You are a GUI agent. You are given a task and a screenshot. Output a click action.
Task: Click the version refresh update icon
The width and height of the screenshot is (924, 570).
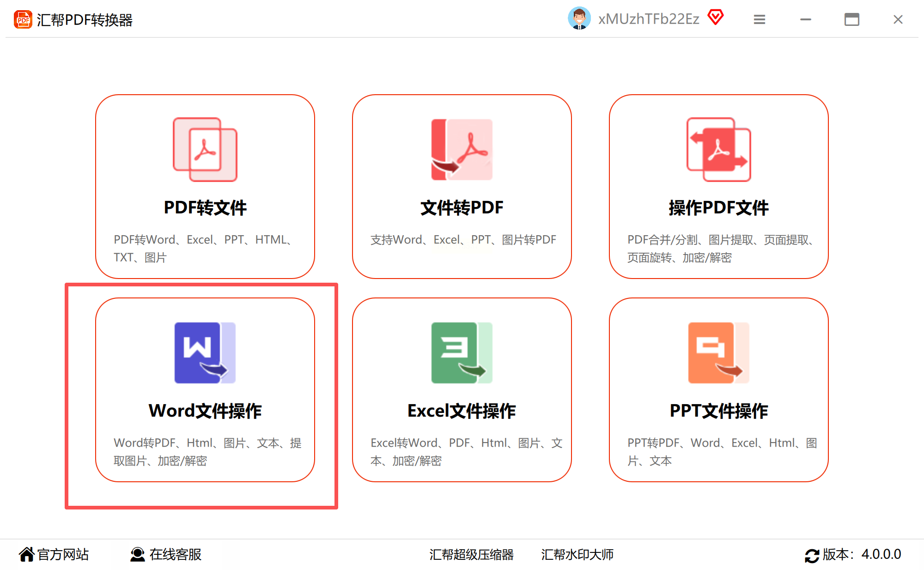(x=812, y=555)
